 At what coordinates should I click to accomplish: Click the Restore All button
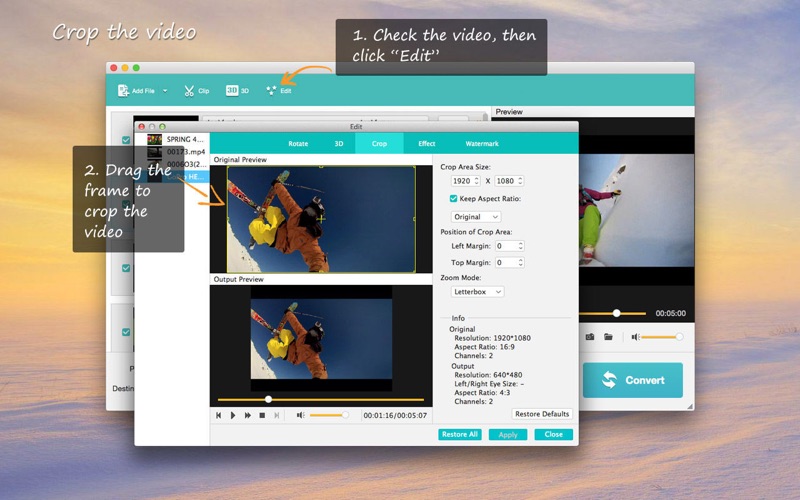tap(460, 434)
